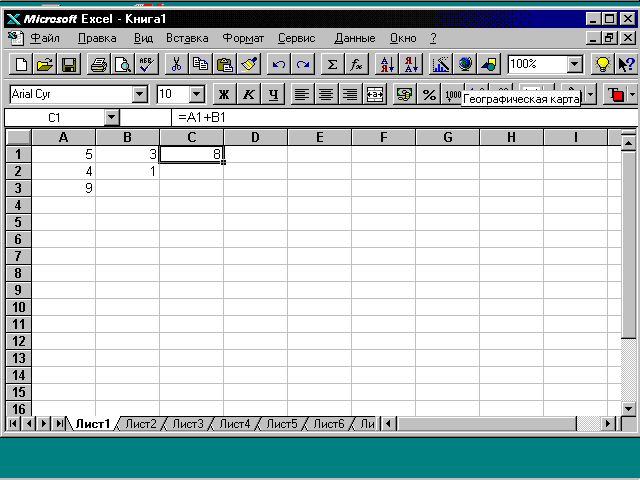Redo the undone action
This screenshot has height=480, width=640.
click(x=303, y=64)
